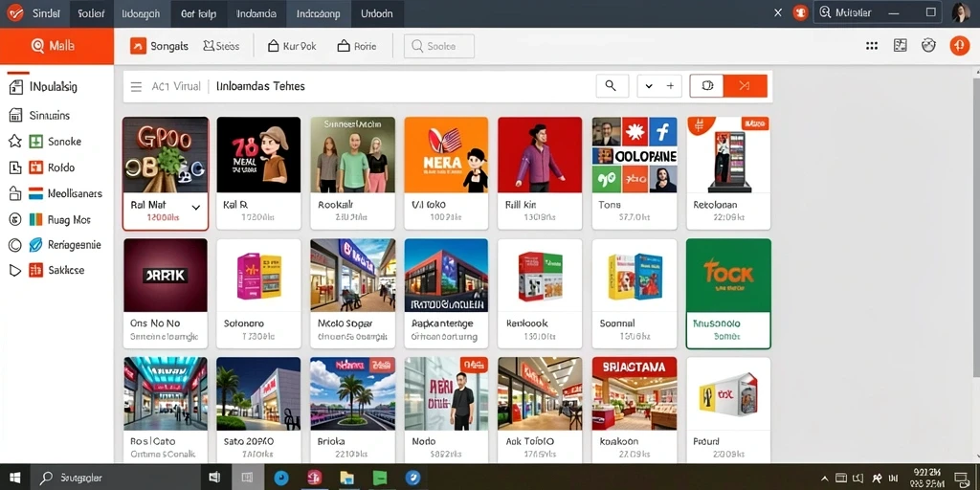Open the Rorie bag item

(x=357, y=46)
